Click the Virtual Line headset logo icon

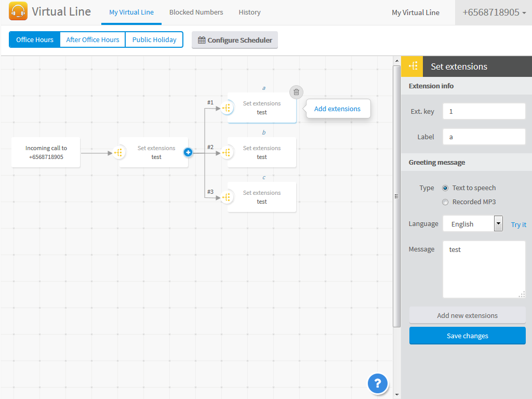pos(18,11)
